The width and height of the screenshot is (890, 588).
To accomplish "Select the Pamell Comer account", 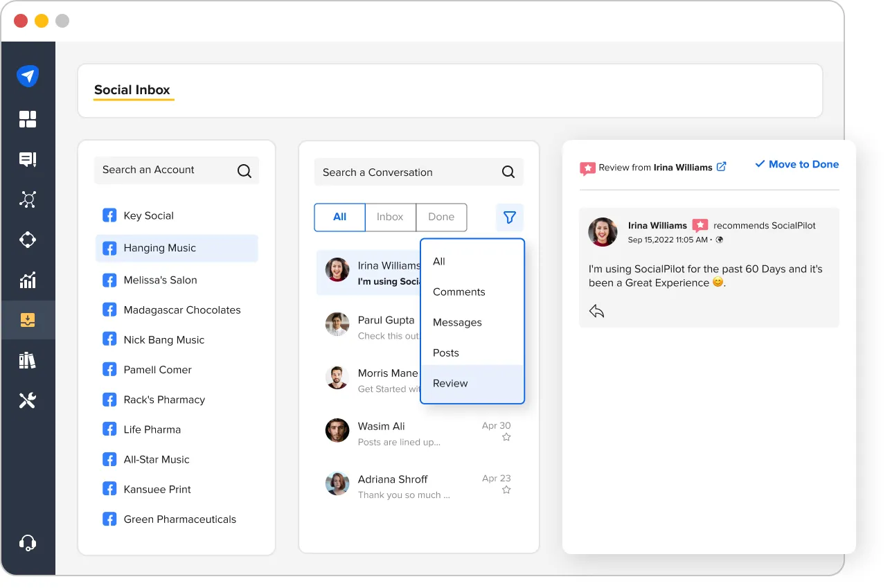I will click(x=177, y=369).
